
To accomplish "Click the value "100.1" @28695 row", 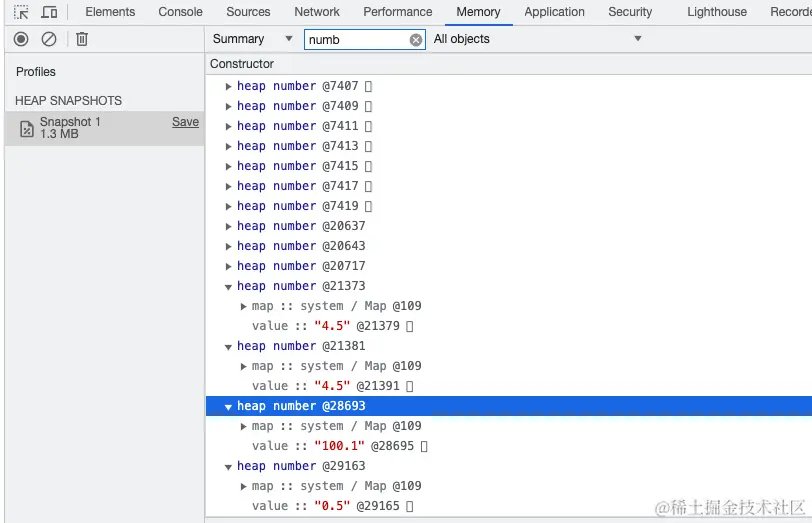I will pos(509,446).
